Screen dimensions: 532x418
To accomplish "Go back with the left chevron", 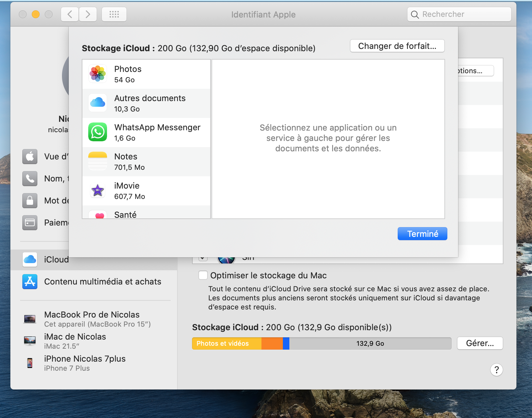I will 70,14.
